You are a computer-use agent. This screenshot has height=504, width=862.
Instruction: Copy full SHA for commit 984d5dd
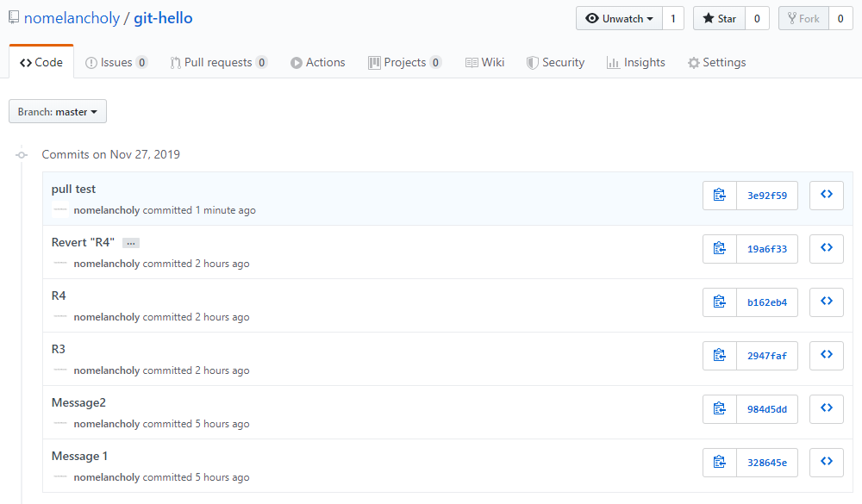[720, 409]
